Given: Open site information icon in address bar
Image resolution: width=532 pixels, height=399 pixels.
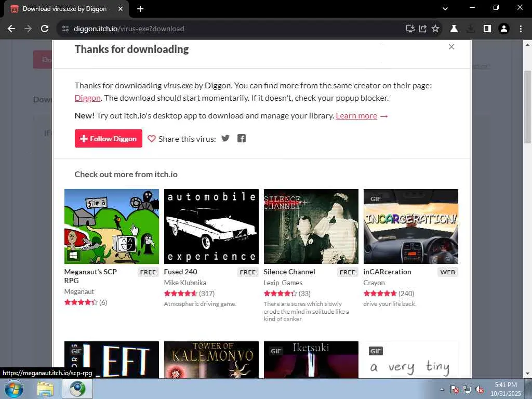Looking at the screenshot, I should tap(65, 29).
